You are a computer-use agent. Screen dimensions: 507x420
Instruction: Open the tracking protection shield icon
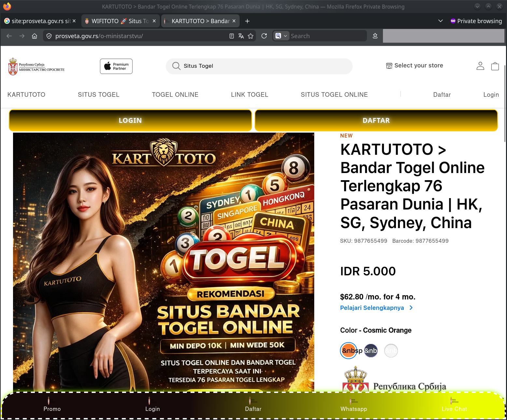49,36
